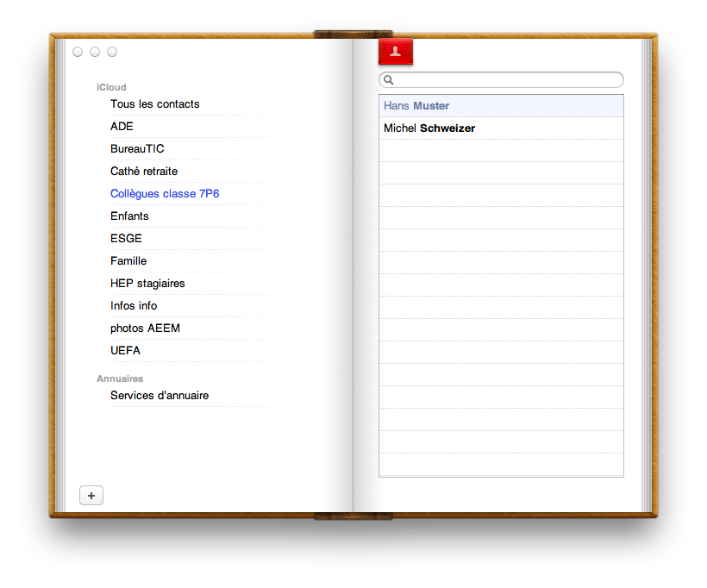This screenshot has height=588, width=707.
Task: Open the Famille group
Action: [x=128, y=261]
